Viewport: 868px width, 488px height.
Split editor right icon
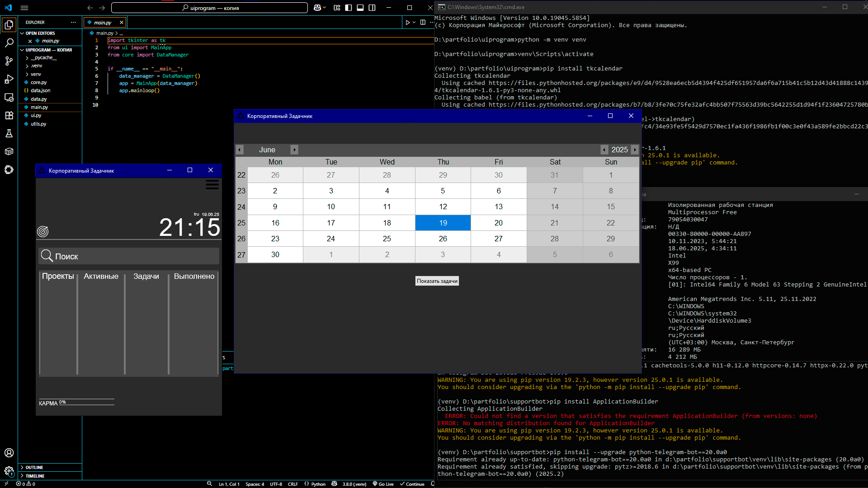click(x=423, y=22)
